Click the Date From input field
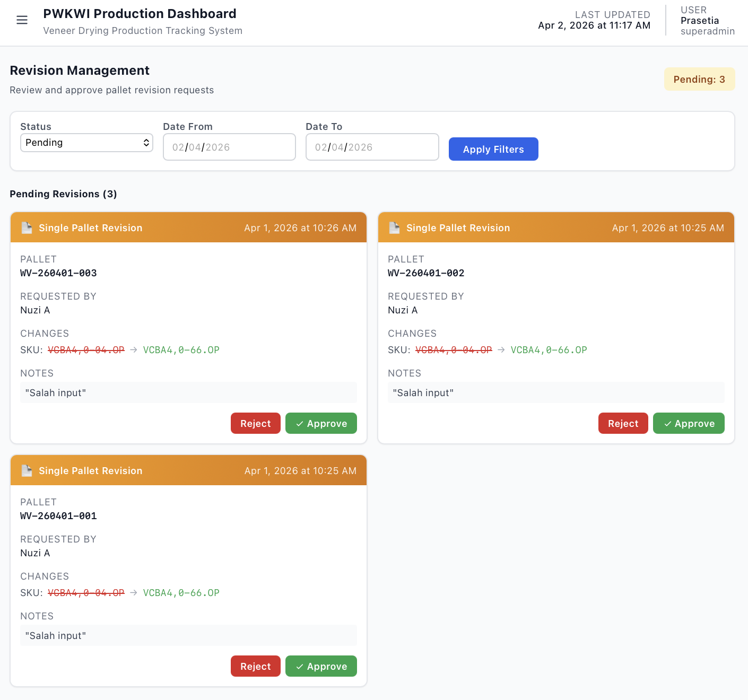This screenshot has height=700, width=748. [x=229, y=147]
